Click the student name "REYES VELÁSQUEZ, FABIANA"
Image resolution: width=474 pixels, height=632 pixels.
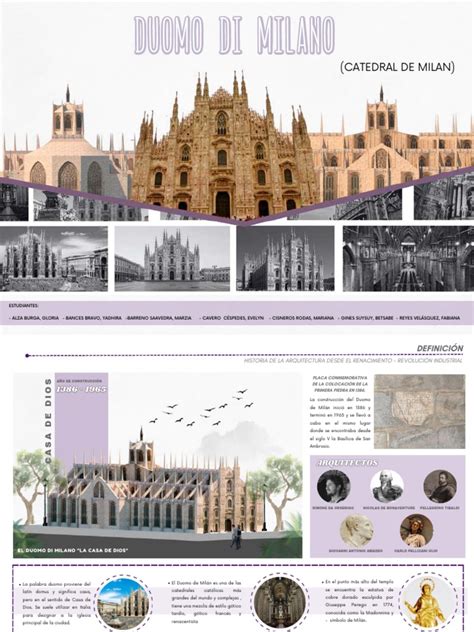pyautogui.click(x=428, y=318)
